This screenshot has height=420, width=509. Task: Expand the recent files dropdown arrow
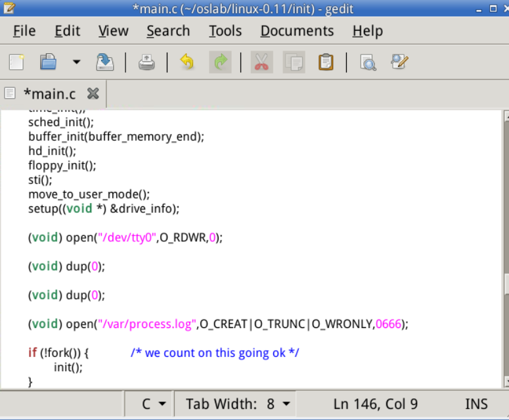77,62
